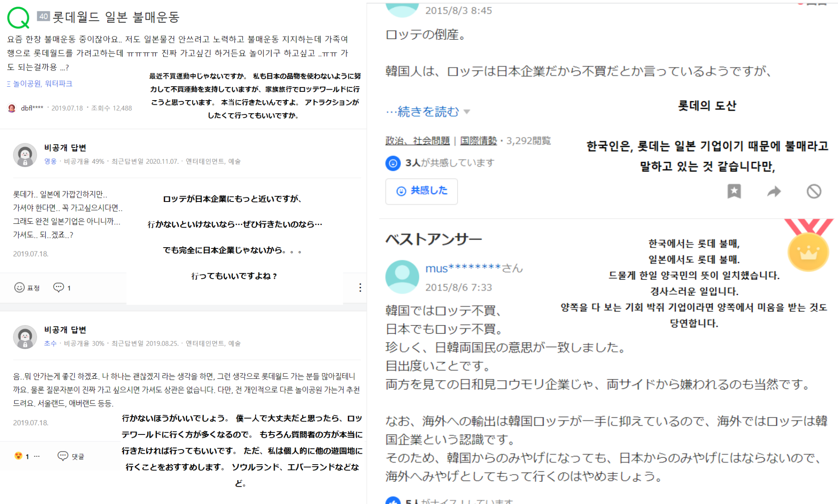The height and width of the screenshot is (504, 838).
Task: Toggle heart-eyes emoji reaction on second answer
Action: click(18, 456)
